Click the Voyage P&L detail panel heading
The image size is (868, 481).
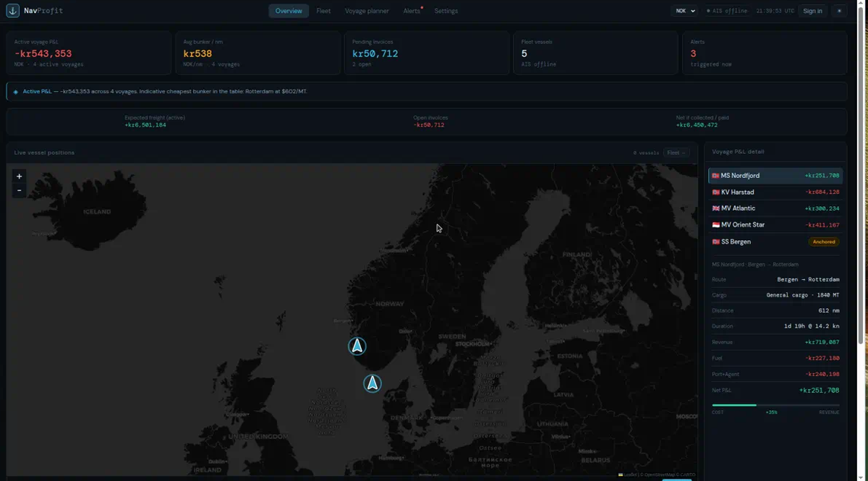pyautogui.click(x=738, y=152)
